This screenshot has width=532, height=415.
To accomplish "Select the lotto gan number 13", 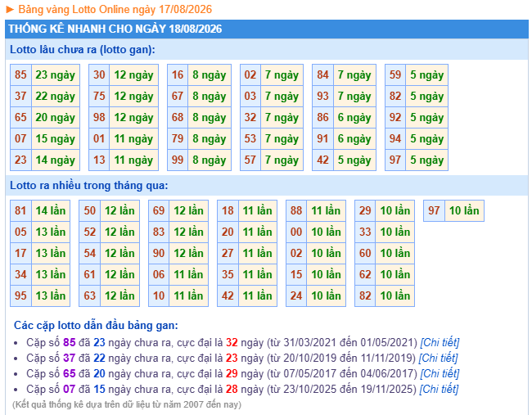I will pos(99,160).
